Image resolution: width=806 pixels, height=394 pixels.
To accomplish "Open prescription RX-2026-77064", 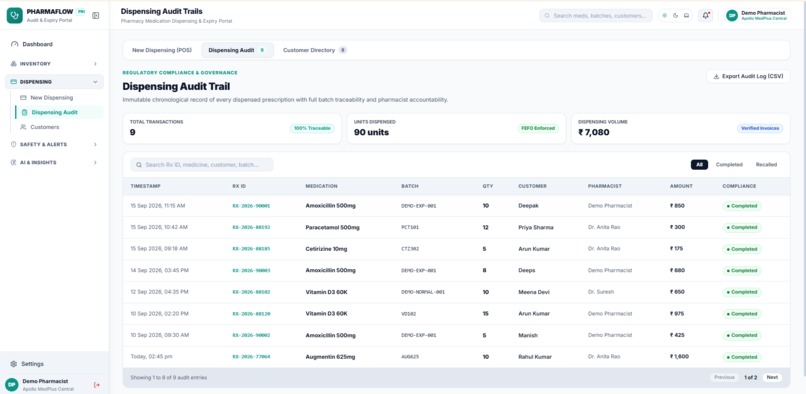I will point(251,357).
